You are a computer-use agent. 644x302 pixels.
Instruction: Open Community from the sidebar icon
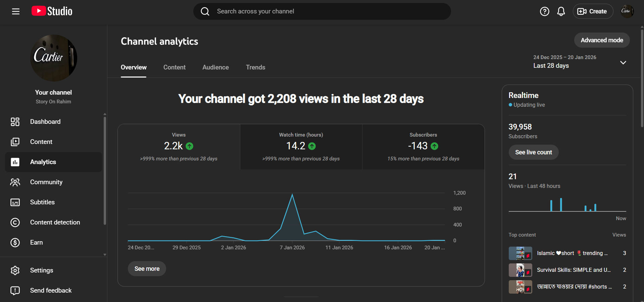coord(15,182)
